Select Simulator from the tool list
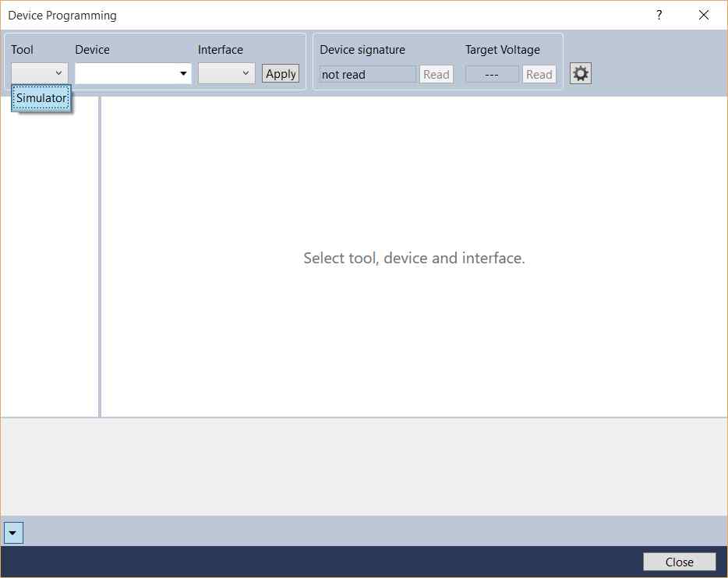Image resolution: width=728 pixels, height=578 pixels. (41, 98)
